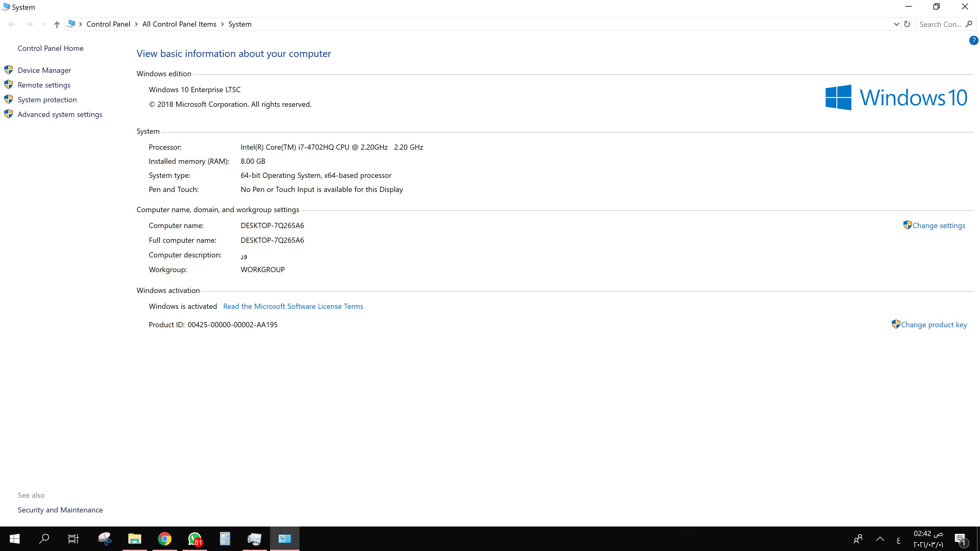Click the shield icon beside System protection

8,99
